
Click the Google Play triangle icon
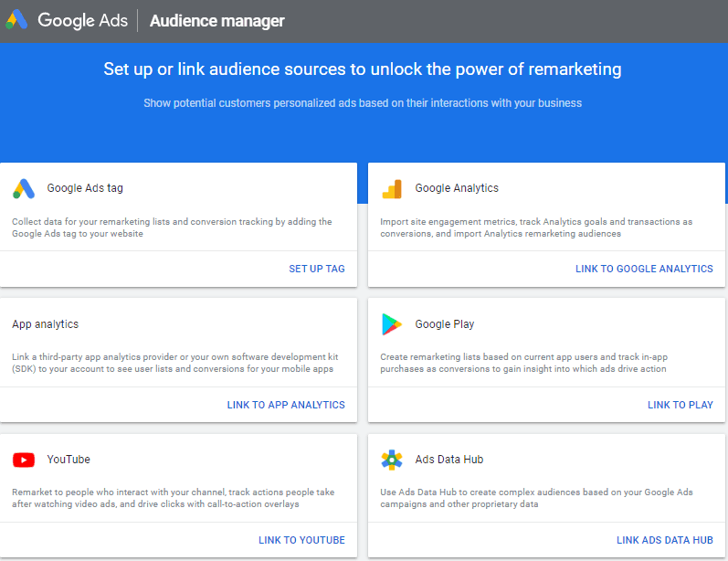tap(392, 324)
